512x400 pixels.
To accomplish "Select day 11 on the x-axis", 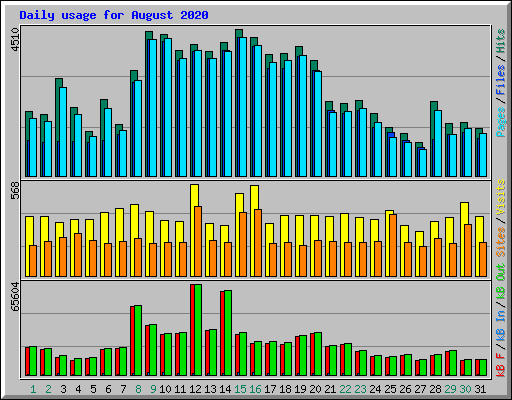I will tap(180, 389).
